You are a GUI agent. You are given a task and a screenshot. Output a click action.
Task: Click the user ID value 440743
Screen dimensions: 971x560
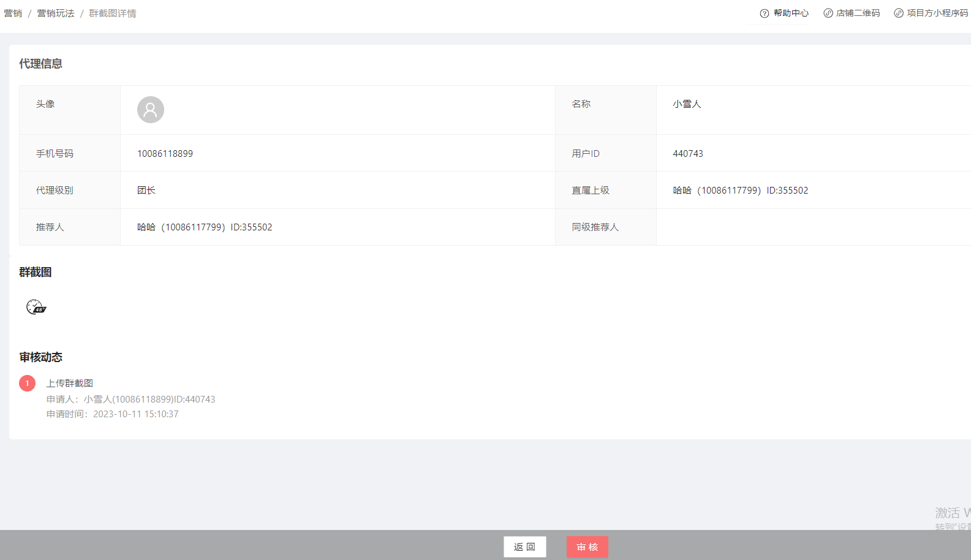click(688, 154)
